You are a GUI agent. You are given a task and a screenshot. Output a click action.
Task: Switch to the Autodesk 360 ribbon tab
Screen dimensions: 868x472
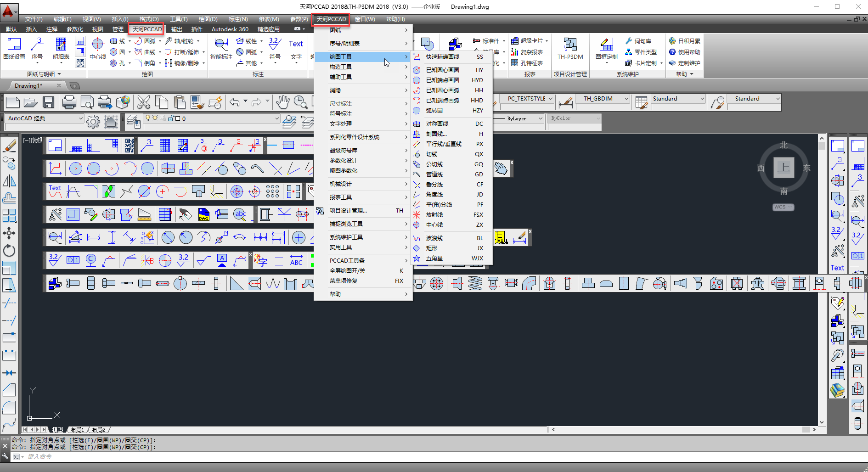coord(230,29)
